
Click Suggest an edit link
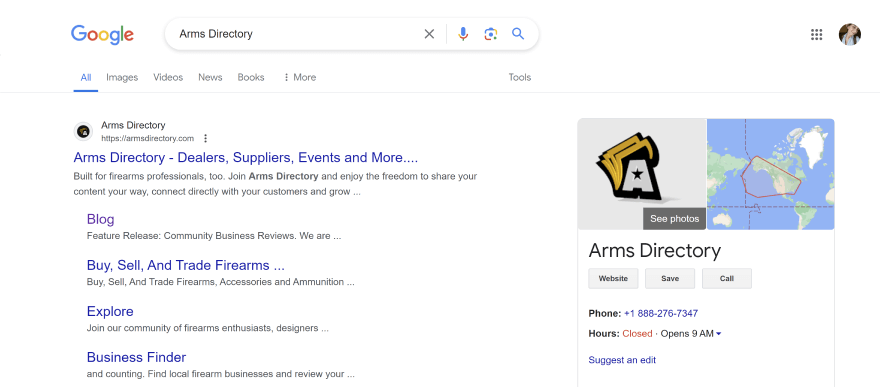pos(622,360)
